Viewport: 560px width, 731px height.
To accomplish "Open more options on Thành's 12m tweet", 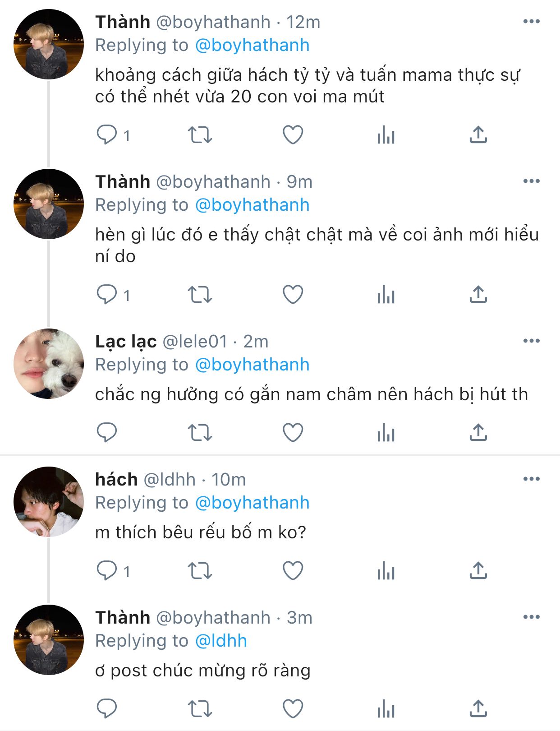I will coord(532,21).
